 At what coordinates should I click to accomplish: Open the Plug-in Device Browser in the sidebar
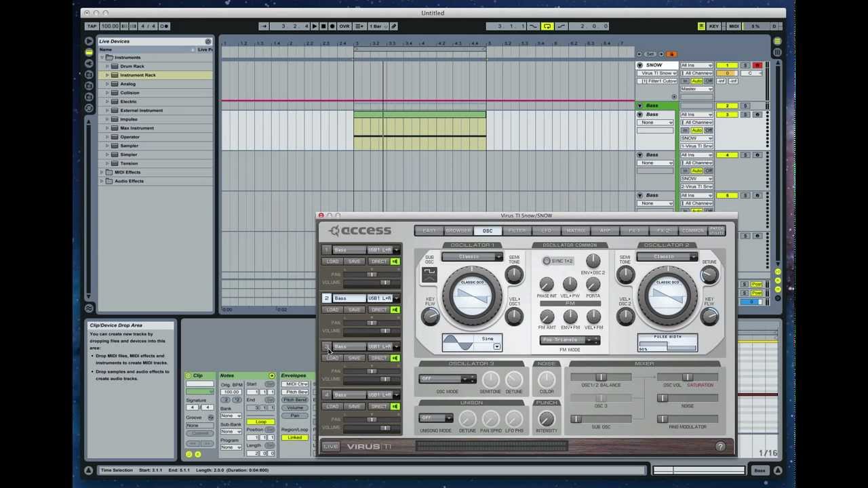pos(89,64)
